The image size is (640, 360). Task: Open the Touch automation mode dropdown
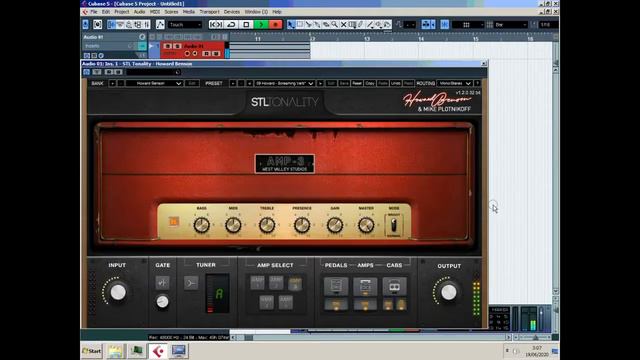[185, 24]
